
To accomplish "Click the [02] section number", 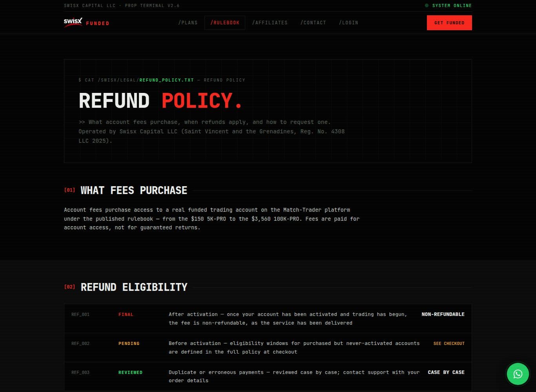I will click(69, 287).
